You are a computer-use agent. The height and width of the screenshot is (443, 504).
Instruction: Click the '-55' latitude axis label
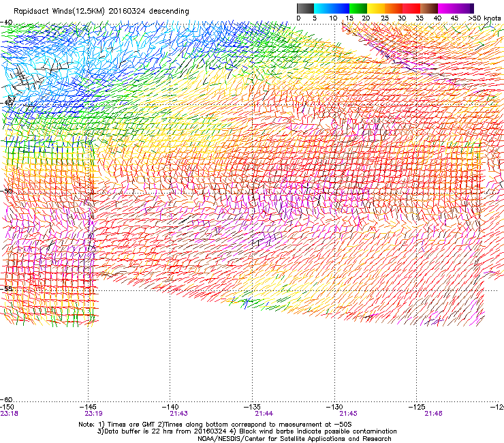click(x=6, y=288)
